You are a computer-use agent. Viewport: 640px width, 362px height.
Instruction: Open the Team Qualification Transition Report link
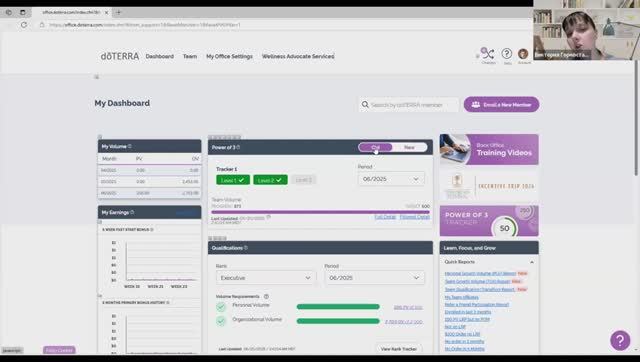[480, 289]
